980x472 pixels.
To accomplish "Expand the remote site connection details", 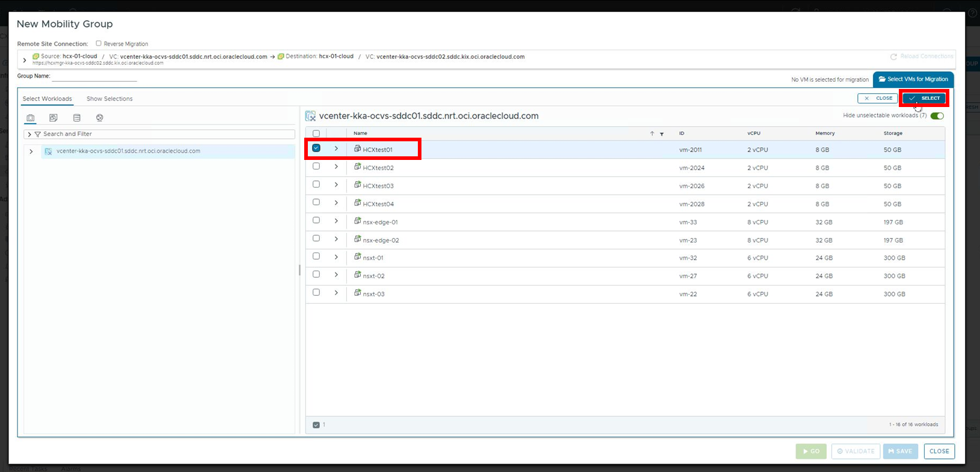I will click(x=25, y=60).
